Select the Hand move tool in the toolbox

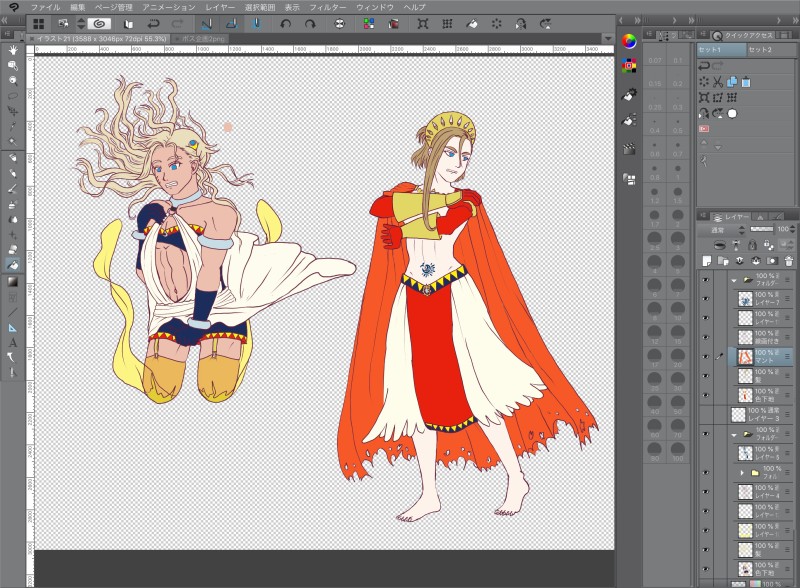click(13, 49)
